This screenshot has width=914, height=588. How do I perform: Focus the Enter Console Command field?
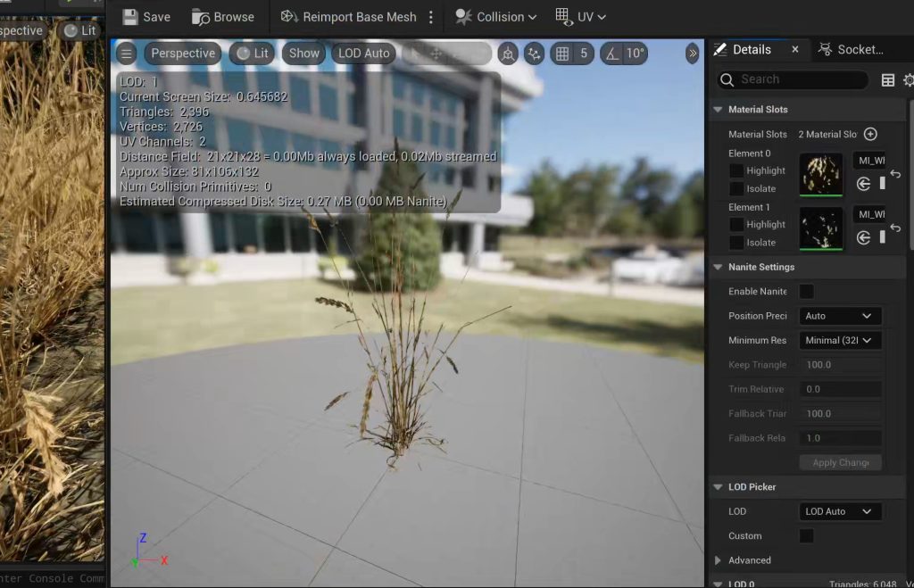53,579
